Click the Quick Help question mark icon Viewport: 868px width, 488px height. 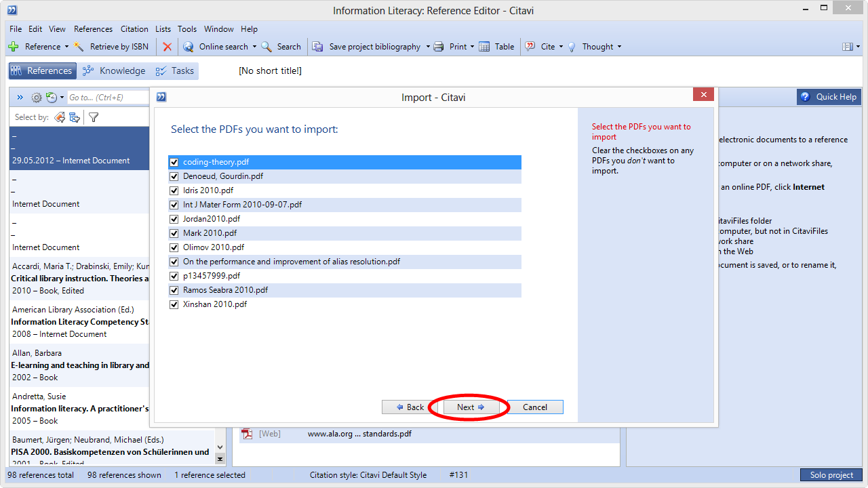click(x=805, y=97)
